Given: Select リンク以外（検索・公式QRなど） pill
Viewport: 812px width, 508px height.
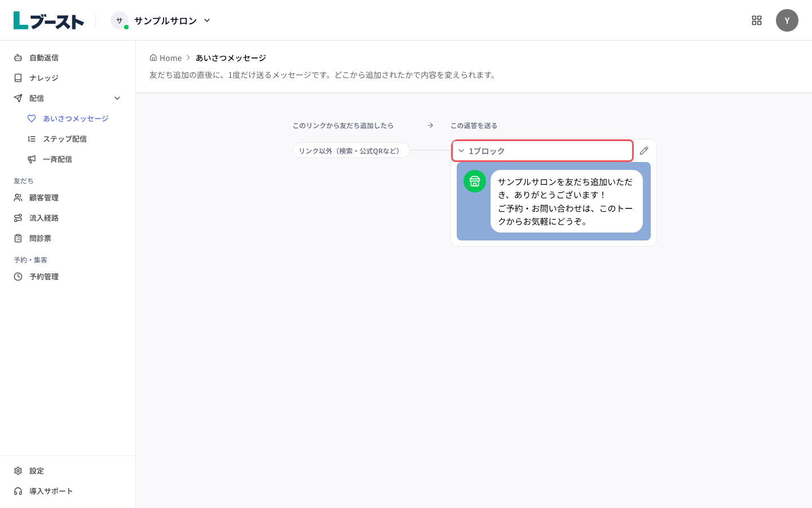Looking at the screenshot, I should point(351,150).
